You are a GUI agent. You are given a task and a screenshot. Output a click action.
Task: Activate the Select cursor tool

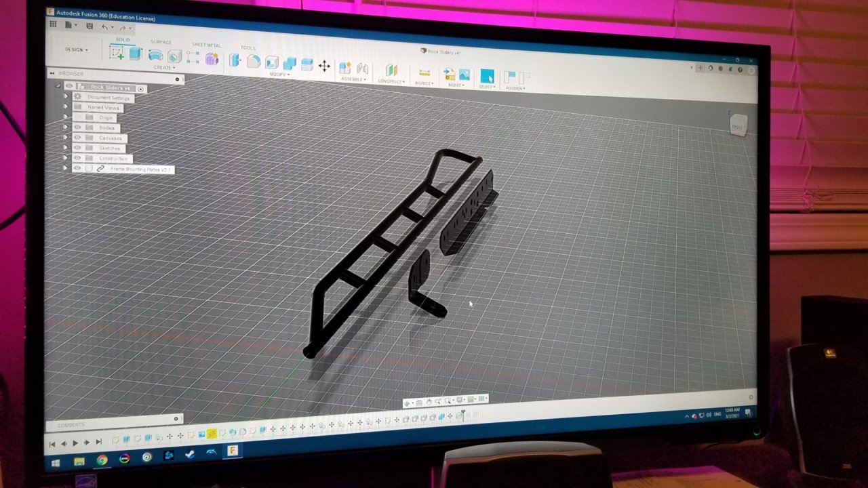pyautogui.click(x=487, y=76)
